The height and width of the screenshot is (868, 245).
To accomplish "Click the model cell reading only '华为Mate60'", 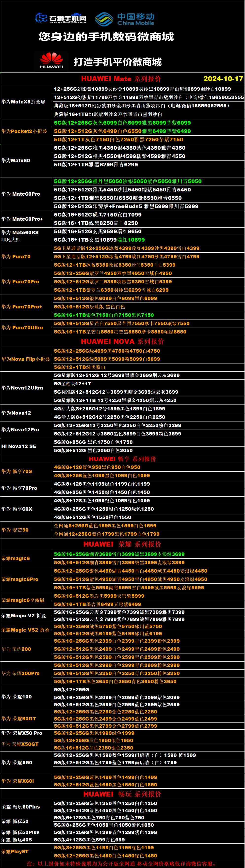I will tap(26, 161).
